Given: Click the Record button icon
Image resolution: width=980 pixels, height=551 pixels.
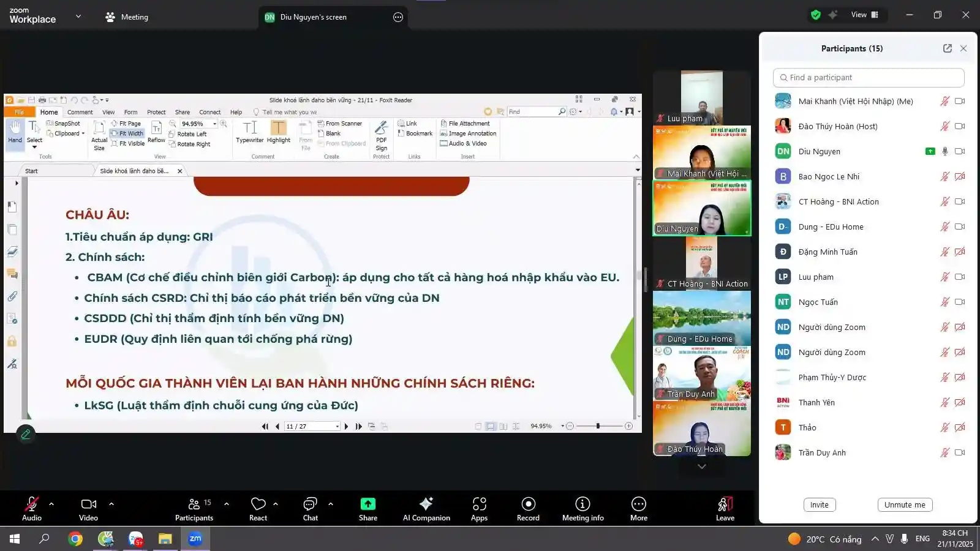Looking at the screenshot, I should point(528,504).
